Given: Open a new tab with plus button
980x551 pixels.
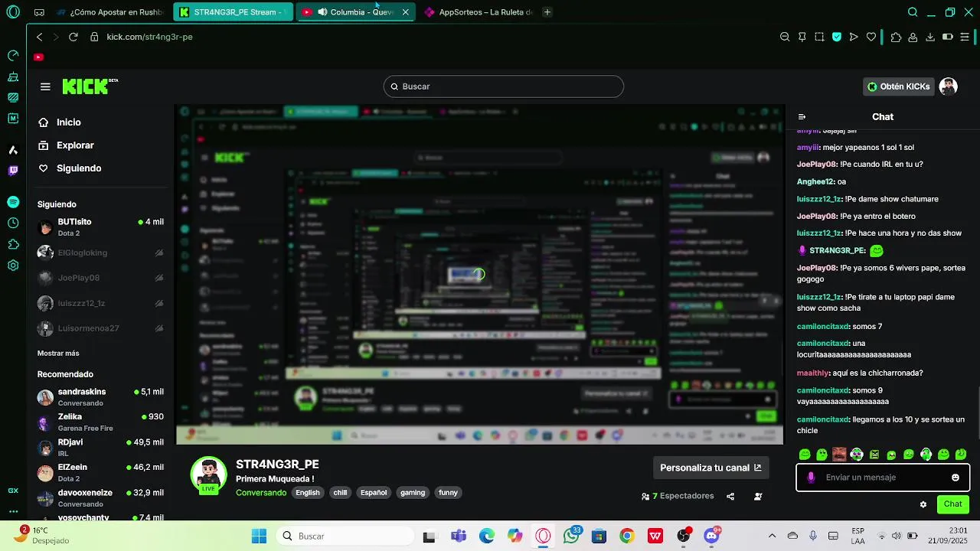Looking at the screenshot, I should pos(547,12).
